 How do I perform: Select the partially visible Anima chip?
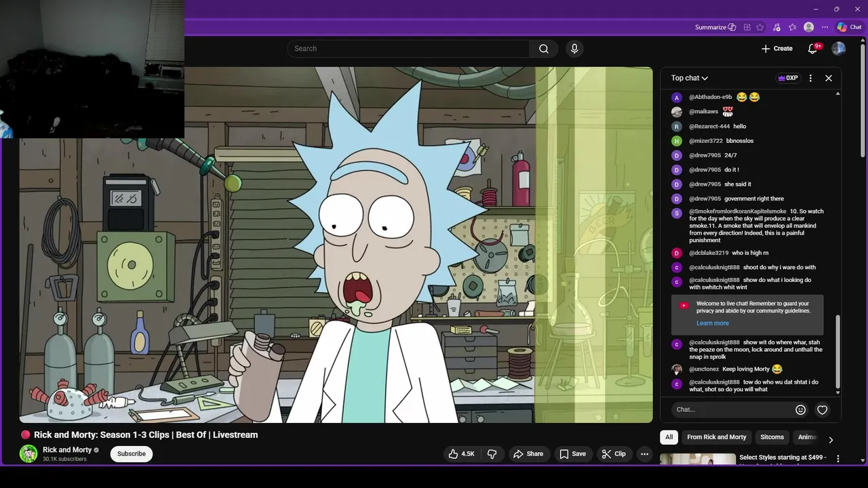[807, 437]
